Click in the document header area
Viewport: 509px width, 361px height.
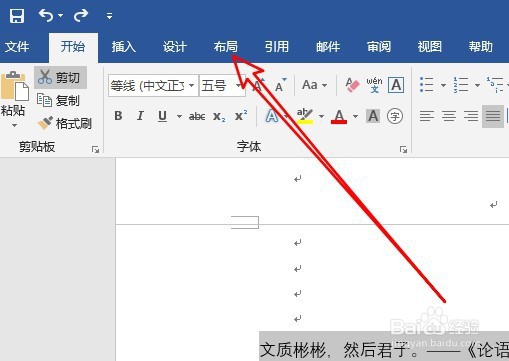pos(312,191)
